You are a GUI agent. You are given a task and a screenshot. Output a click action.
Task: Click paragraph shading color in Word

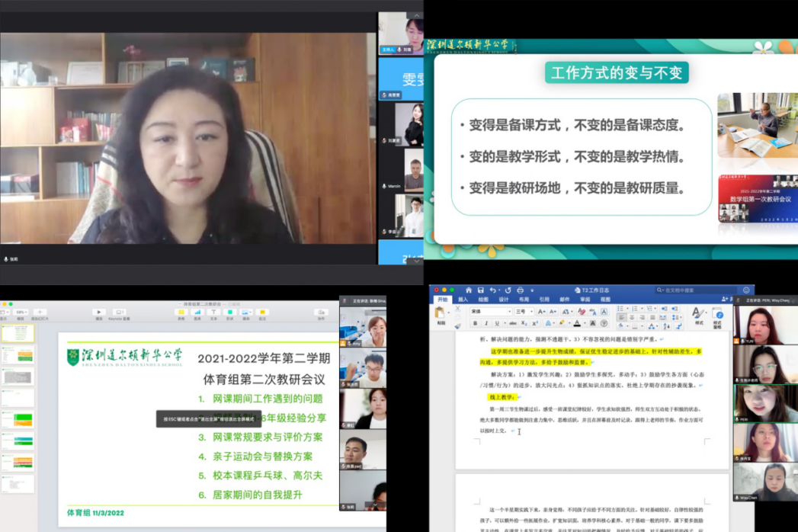click(620, 325)
